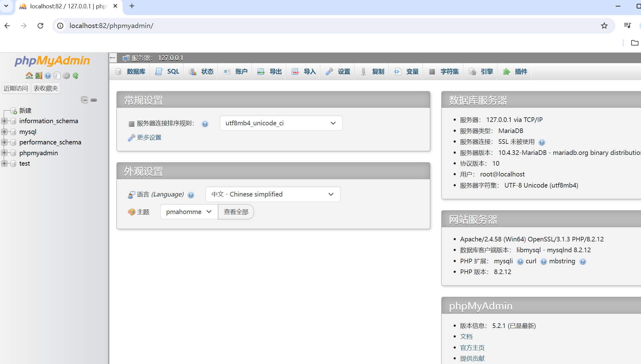
Task: Open the 插件 tab
Action: point(515,72)
